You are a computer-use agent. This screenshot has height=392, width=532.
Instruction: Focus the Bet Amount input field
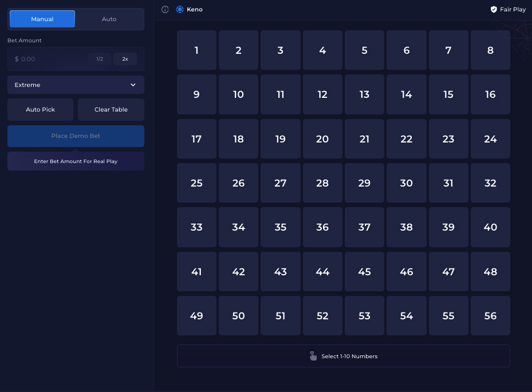pos(76,59)
